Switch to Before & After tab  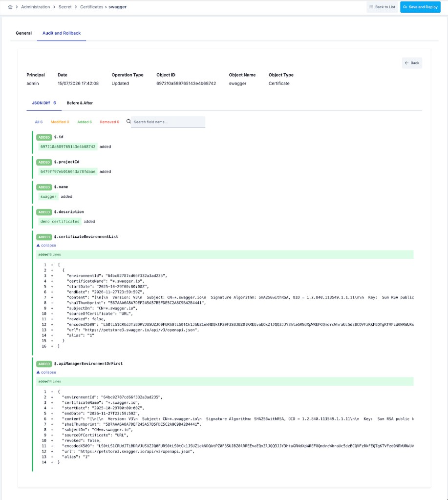click(80, 103)
